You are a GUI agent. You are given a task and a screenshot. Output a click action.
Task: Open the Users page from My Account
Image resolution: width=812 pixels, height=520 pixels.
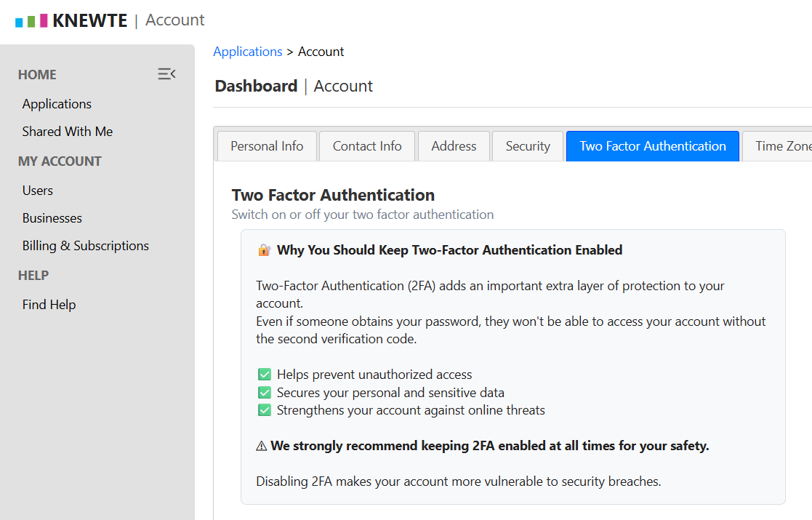37,190
